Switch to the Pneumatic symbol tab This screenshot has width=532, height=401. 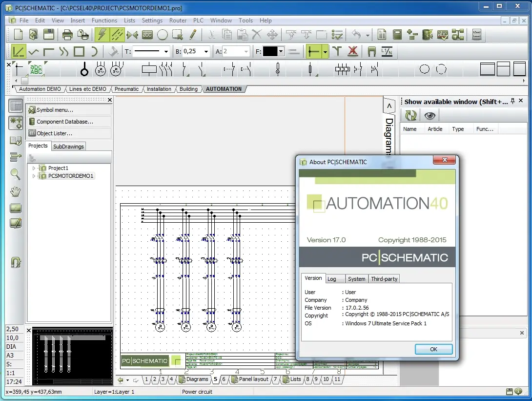tap(126, 89)
